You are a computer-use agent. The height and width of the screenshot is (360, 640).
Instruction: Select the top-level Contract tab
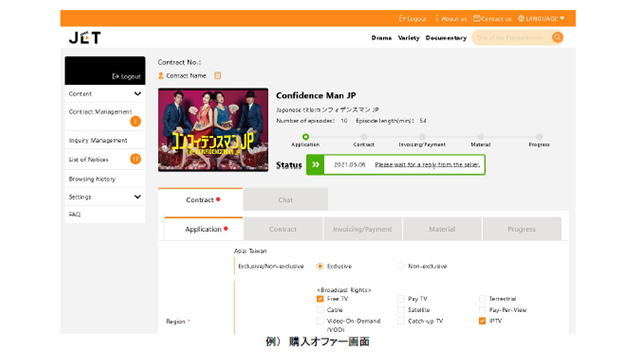[200, 200]
